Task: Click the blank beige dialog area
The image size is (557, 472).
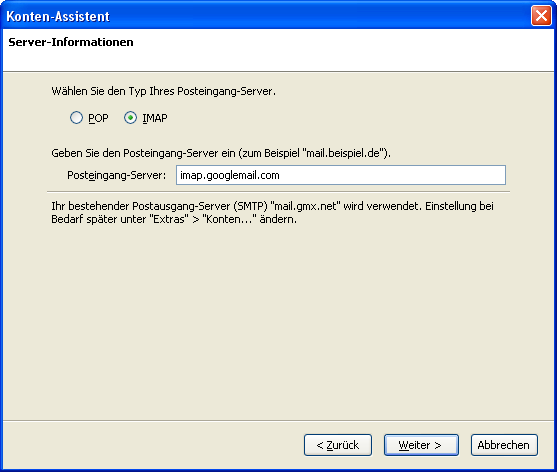Action: (x=278, y=320)
